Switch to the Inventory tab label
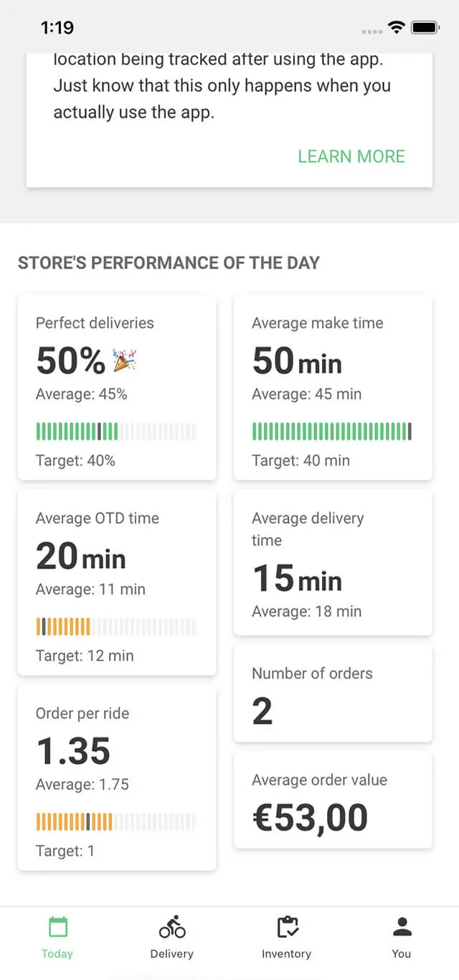The width and height of the screenshot is (459, 980). 286,953
